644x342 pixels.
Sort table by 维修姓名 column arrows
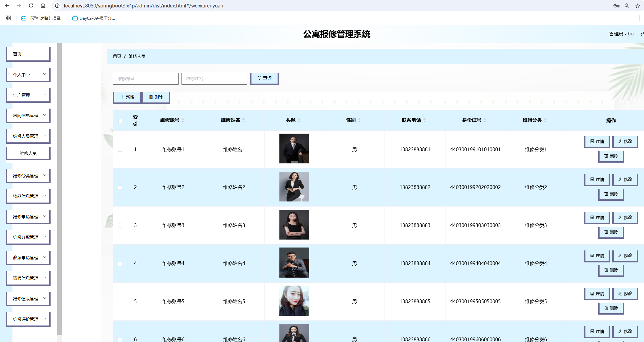(243, 120)
